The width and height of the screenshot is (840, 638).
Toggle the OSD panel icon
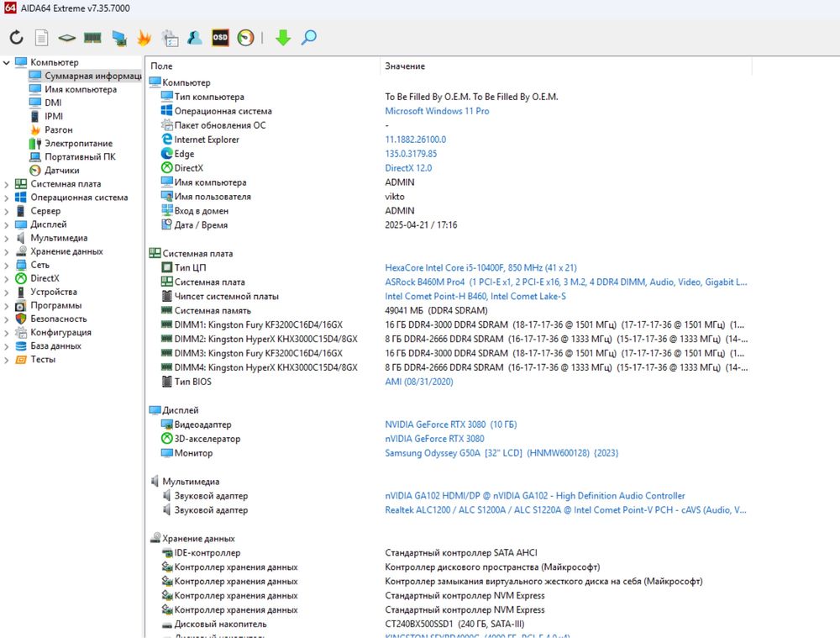coord(220,38)
